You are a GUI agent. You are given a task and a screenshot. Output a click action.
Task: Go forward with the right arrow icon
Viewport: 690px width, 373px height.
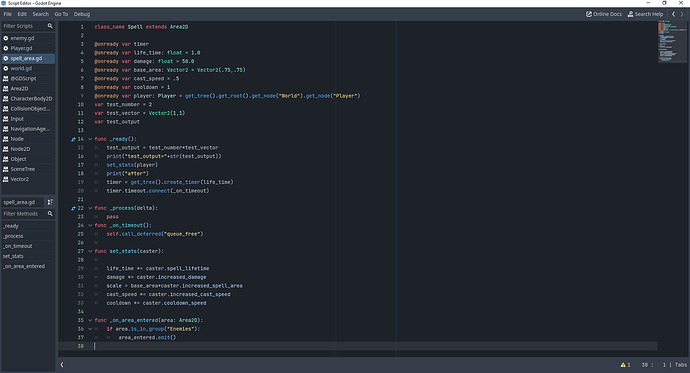(x=682, y=14)
